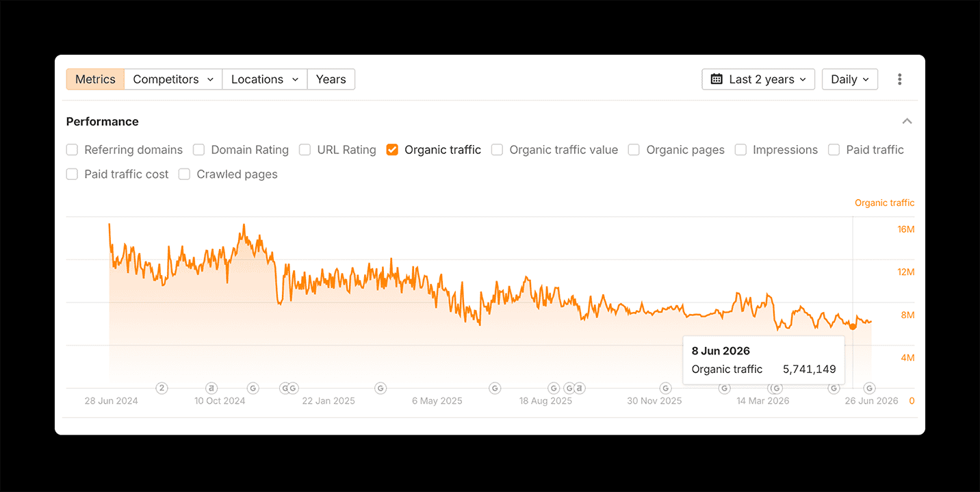
Task: Enable the Domain Rating checkbox
Action: tap(198, 150)
